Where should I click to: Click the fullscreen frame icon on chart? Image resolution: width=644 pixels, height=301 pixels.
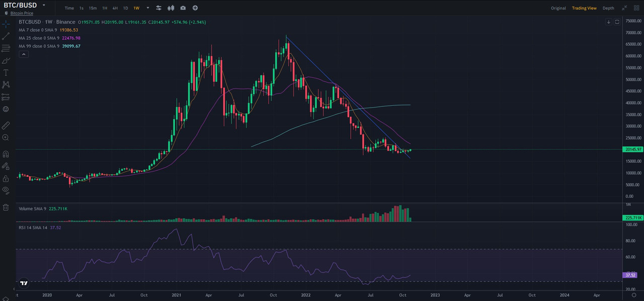(617, 22)
